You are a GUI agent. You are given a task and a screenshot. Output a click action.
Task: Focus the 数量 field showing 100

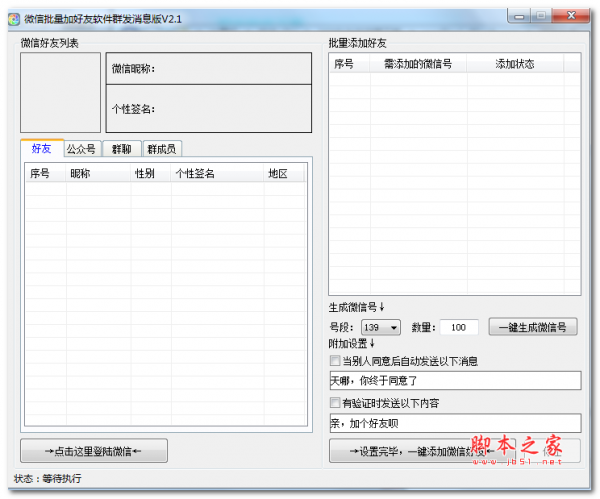tap(459, 328)
